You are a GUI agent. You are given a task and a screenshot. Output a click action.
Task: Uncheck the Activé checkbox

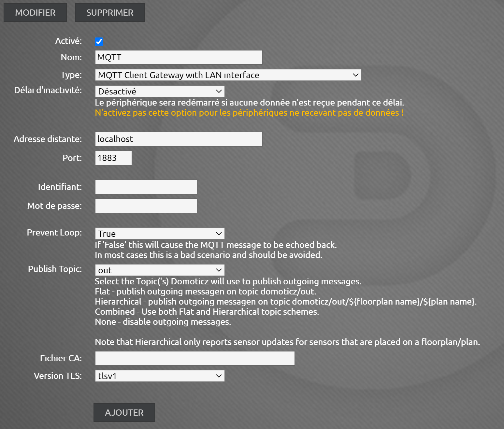click(99, 42)
